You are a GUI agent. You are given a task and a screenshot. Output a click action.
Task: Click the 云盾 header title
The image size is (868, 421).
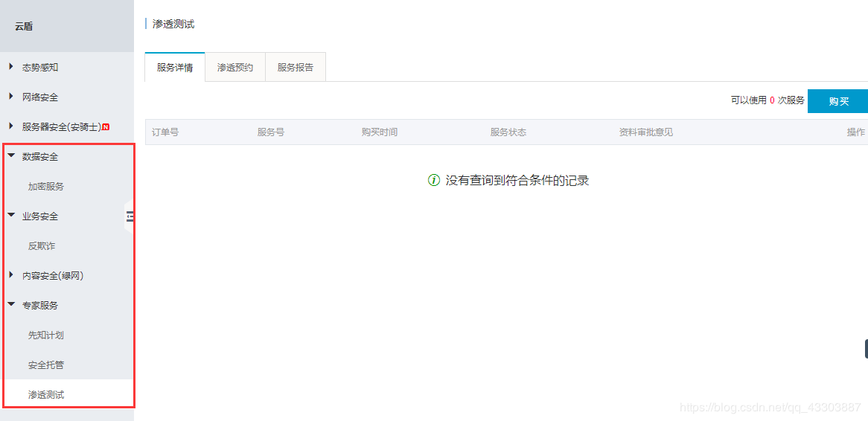tap(24, 27)
